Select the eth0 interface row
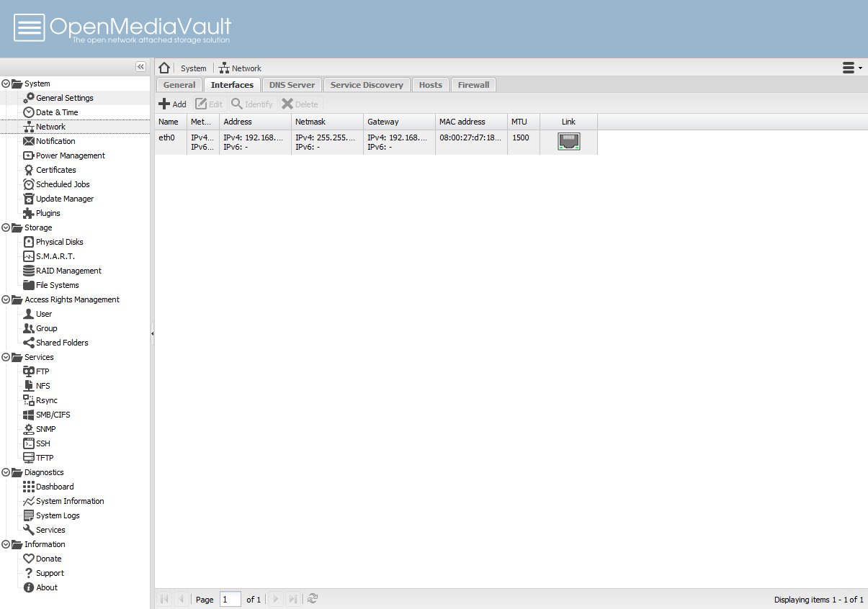Screen dimensions: 868x609 tap(376, 142)
